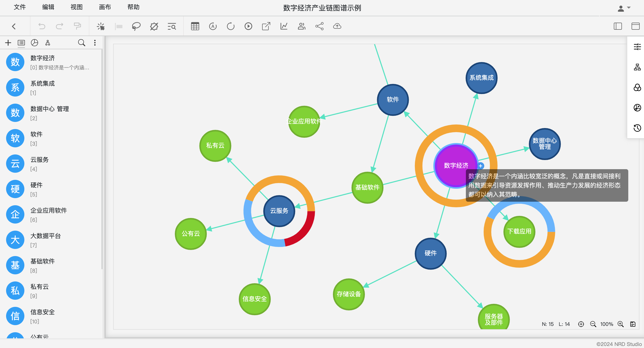Open the 画布 menu

105,7
